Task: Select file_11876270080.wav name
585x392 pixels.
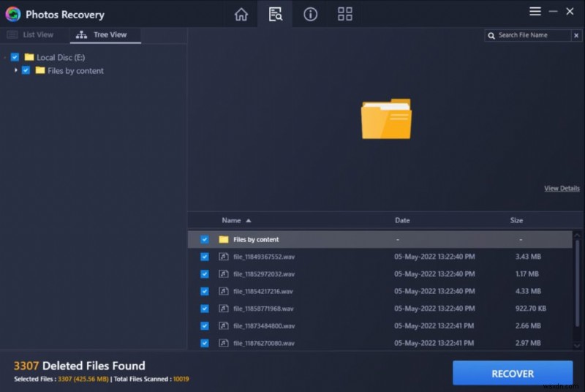Action: tap(264, 343)
